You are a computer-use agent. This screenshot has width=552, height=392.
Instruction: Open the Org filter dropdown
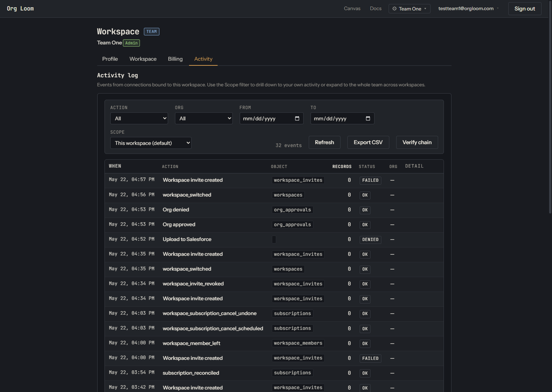tap(204, 119)
